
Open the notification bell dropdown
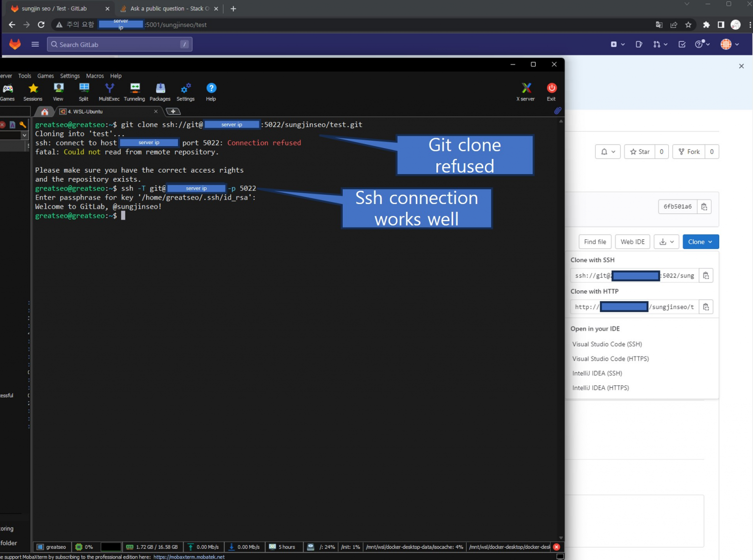coord(607,152)
